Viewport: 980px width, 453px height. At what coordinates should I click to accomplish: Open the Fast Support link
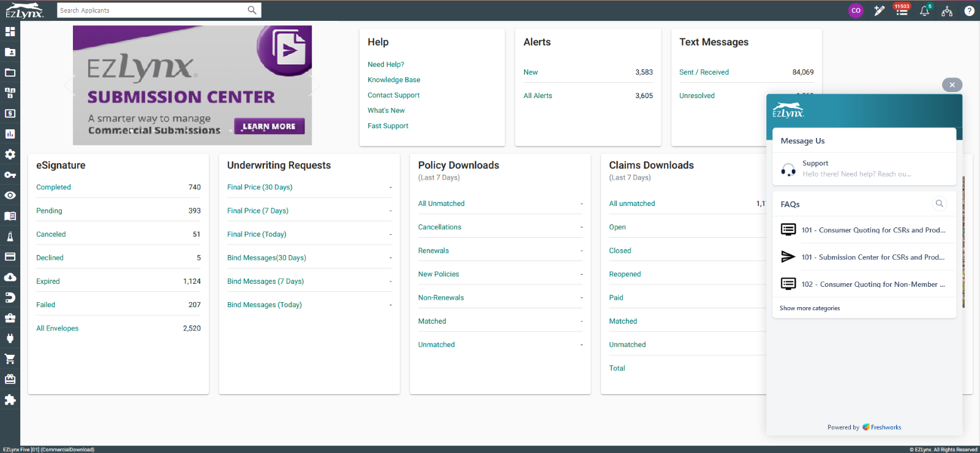(x=388, y=126)
